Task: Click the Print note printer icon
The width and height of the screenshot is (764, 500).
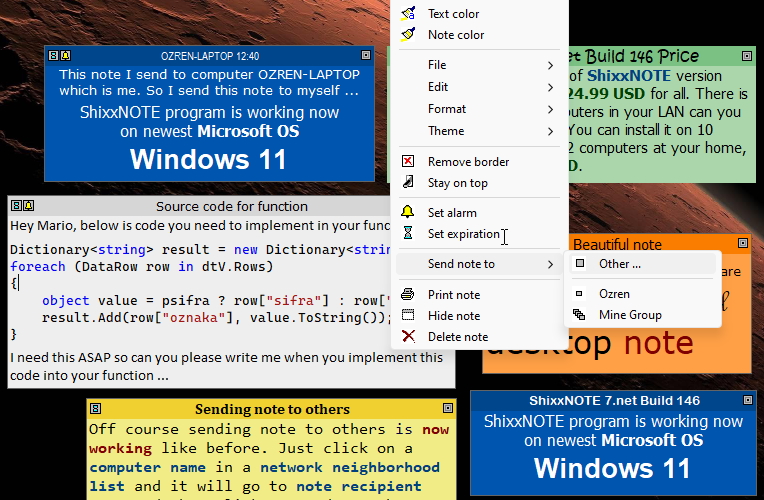Action: (408, 294)
